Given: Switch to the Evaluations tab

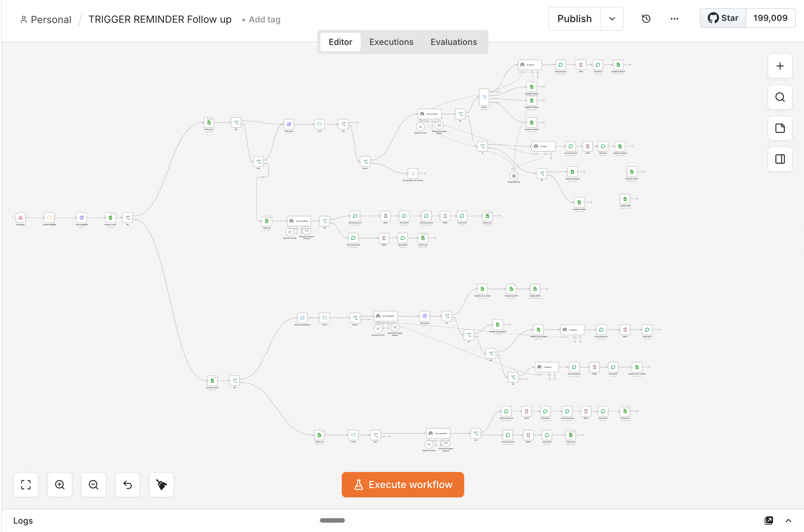Looking at the screenshot, I should 454,42.
